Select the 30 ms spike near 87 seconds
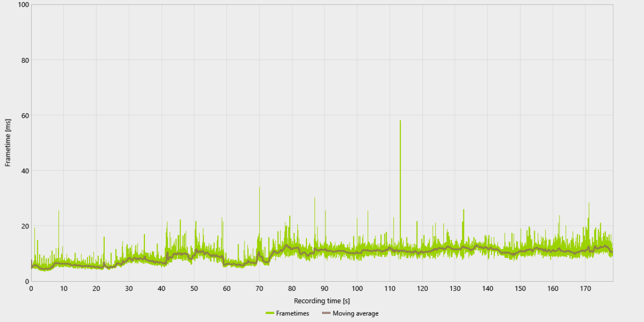 (x=315, y=221)
